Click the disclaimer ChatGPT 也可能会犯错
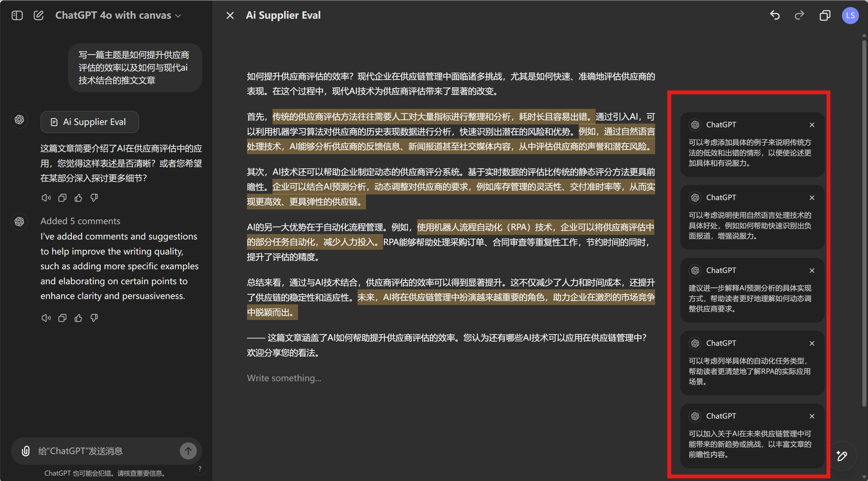 click(x=106, y=473)
